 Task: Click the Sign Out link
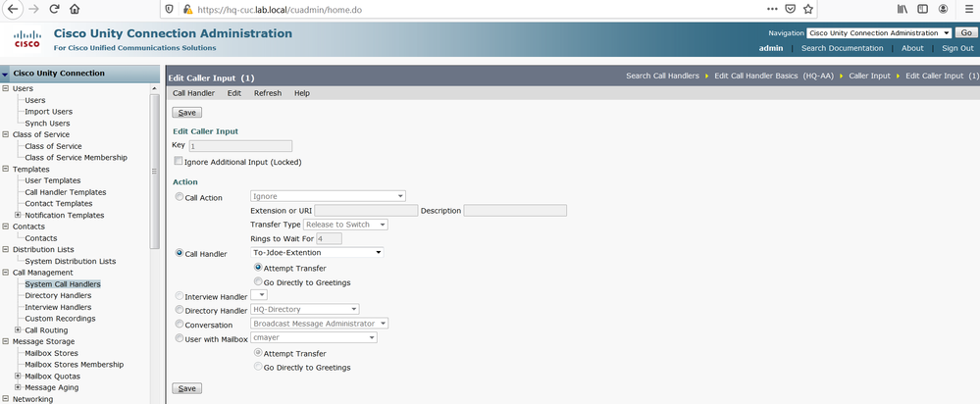click(x=957, y=48)
